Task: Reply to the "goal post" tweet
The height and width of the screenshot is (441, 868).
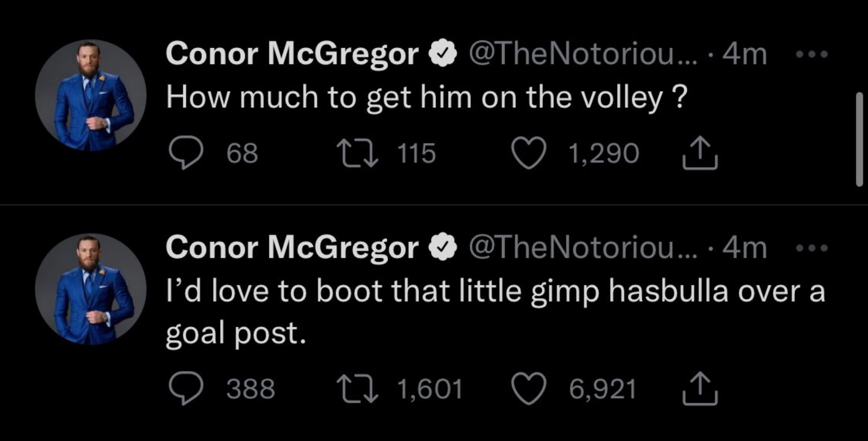Action: point(186,388)
